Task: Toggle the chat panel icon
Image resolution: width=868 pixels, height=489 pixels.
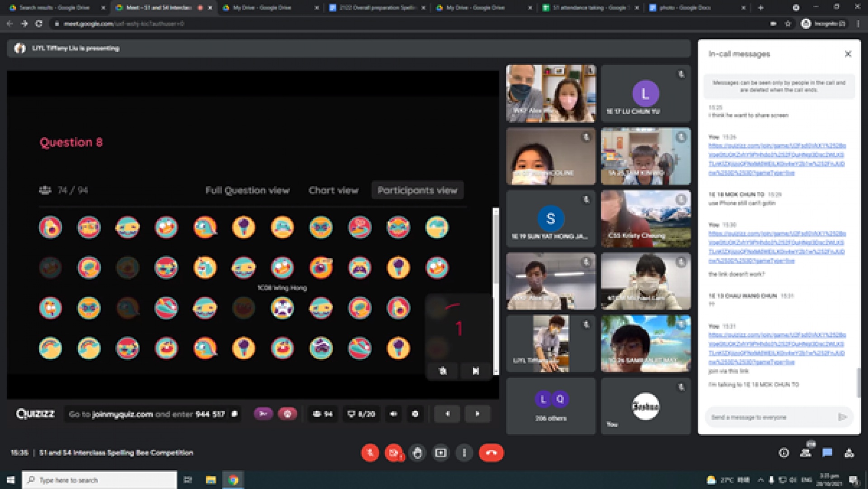Action: [x=827, y=453]
